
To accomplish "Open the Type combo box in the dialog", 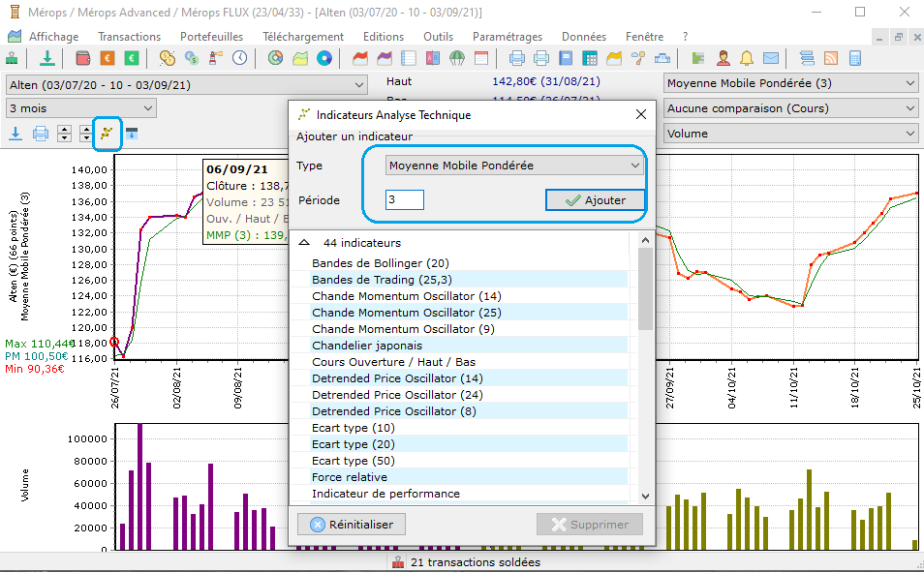I will [x=514, y=166].
